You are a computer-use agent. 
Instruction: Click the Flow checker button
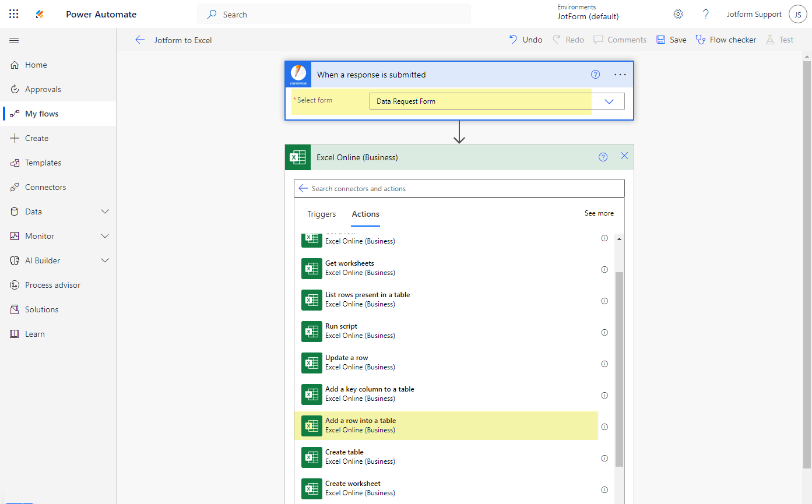point(726,40)
